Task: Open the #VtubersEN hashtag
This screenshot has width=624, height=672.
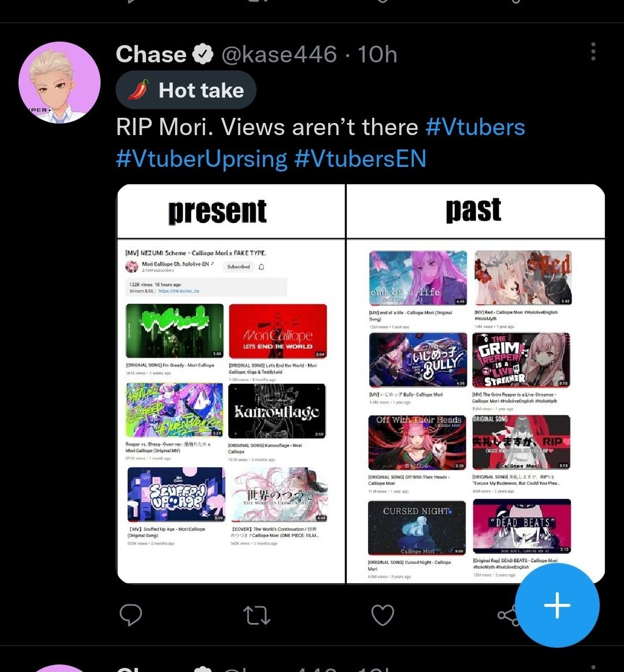Action: [361, 159]
